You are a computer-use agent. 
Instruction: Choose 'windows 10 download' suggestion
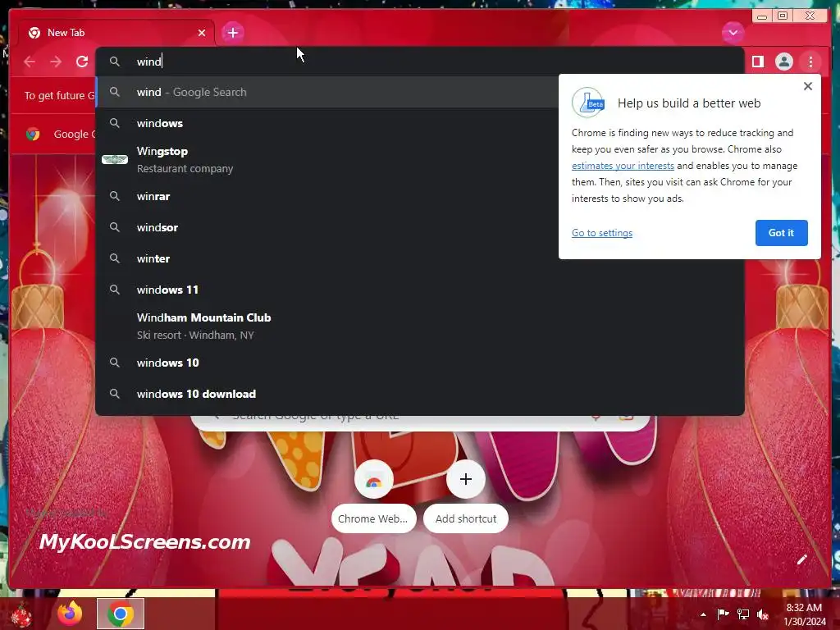419,394
